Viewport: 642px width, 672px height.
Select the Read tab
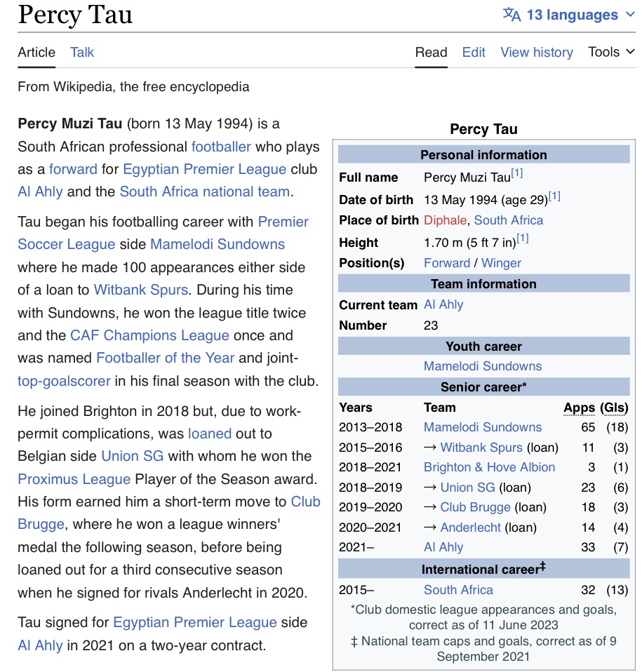tap(431, 53)
